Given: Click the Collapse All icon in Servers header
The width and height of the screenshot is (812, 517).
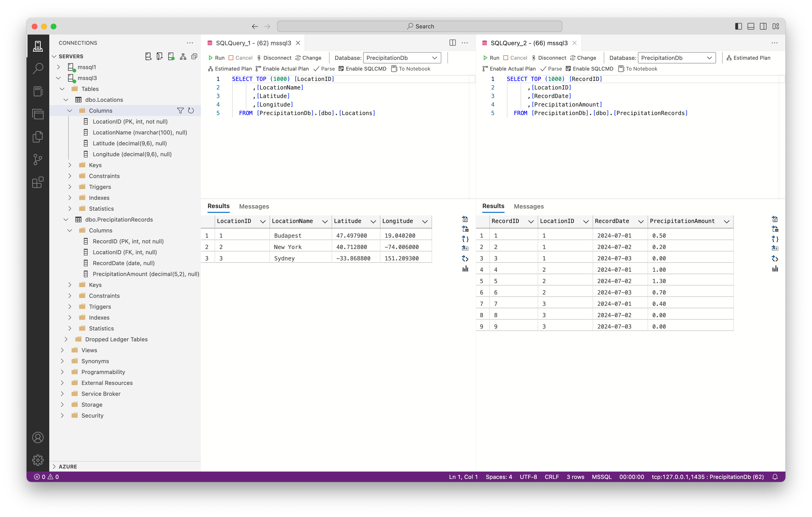Looking at the screenshot, I should 194,56.
